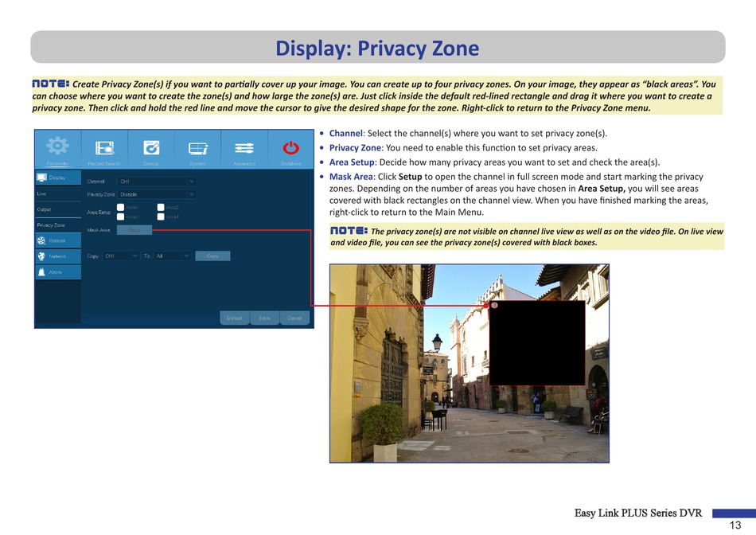Select the Display monitor sidebar item

[58, 178]
